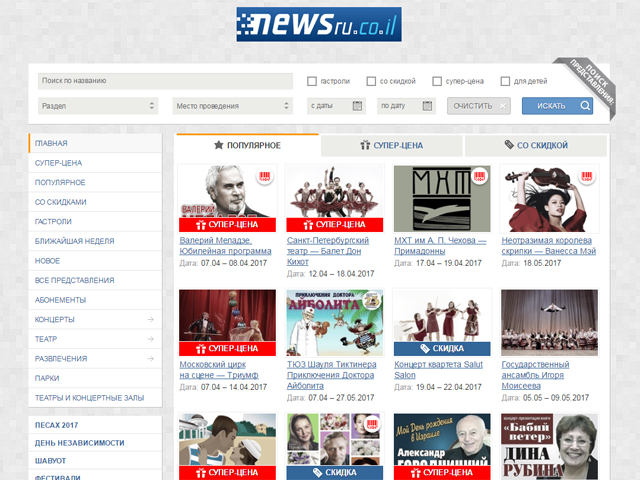Viewport: 640px width, 480px height.
Task: Enable the 'для детей' checkbox
Action: tap(505, 81)
